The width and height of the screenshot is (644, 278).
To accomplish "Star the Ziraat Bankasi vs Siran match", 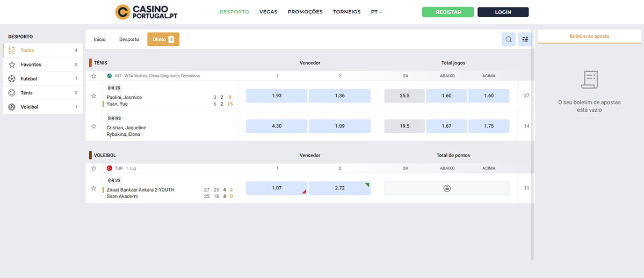I will tap(93, 188).
